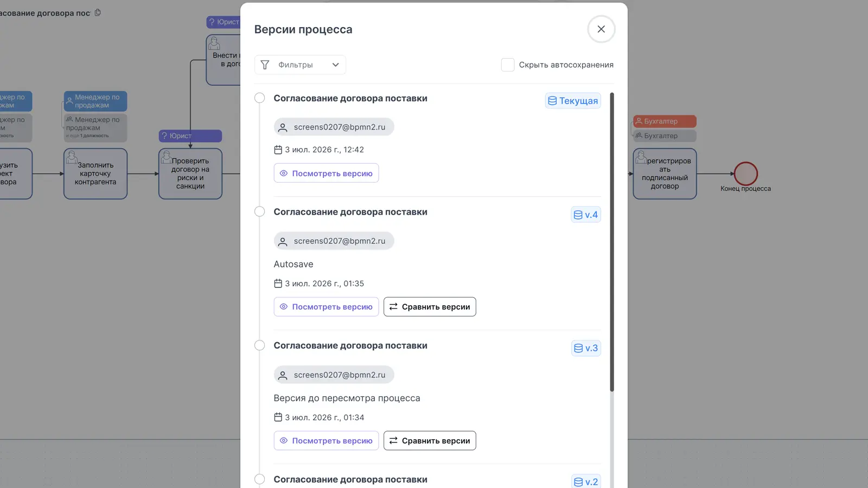Click title of the v.4 version entry

350,212
